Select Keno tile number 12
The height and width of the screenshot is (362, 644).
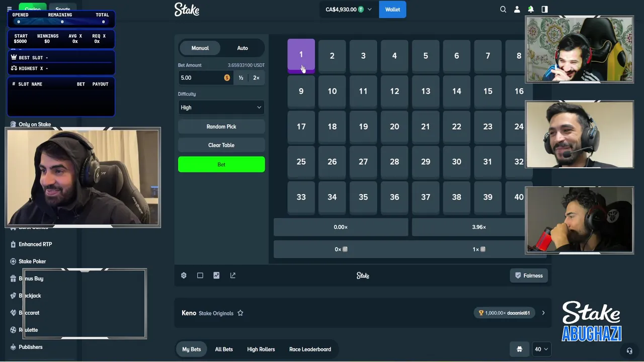(x=394, y=92)
